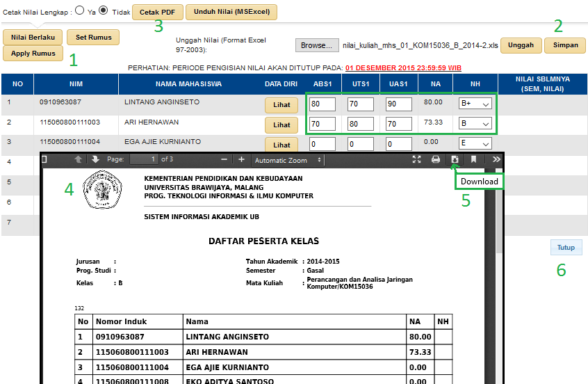Click ABS1 field for Lintang Anginseto
This screenshot has height=384, width=588.
coord(322,104)
